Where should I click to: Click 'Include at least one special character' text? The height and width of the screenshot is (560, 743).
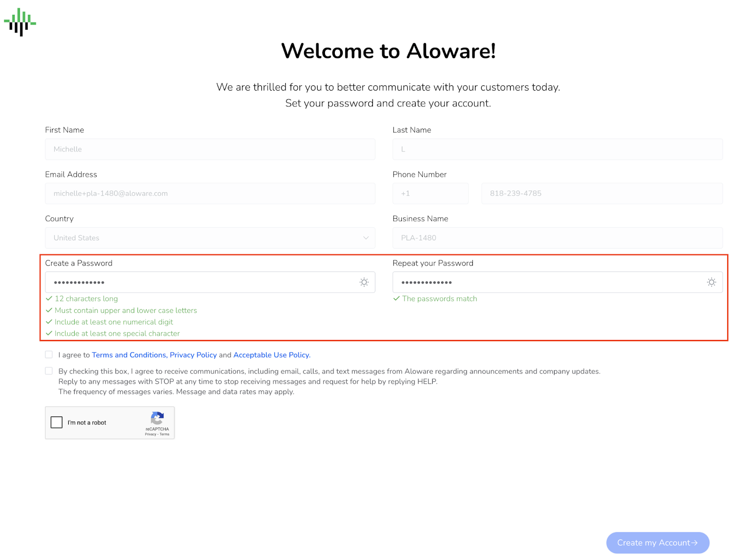(x=117, y=333)
